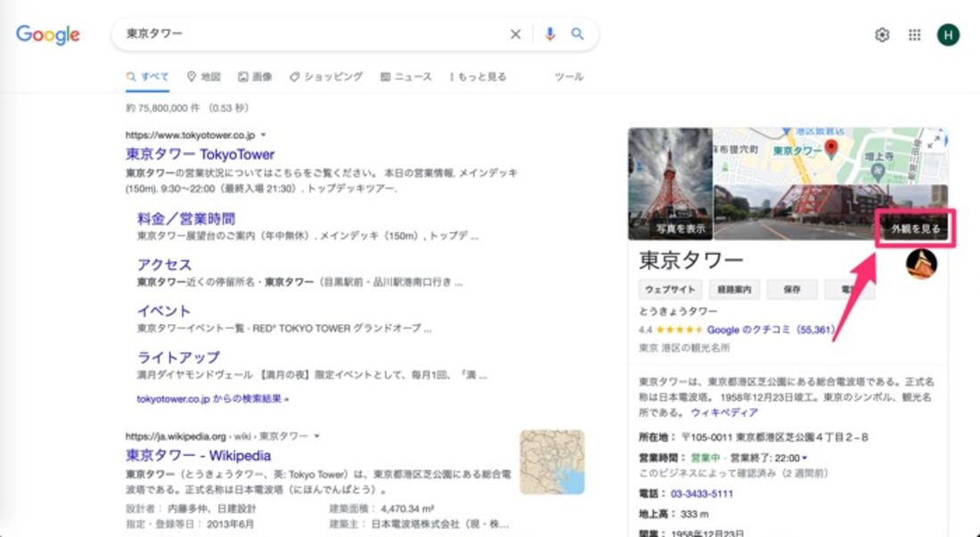Open the 料金／営業時間 sitelink

point(186,218)
